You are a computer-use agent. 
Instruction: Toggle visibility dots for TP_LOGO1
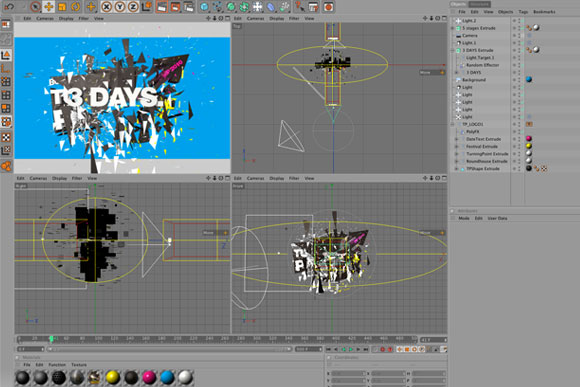[x=519, y=124]
